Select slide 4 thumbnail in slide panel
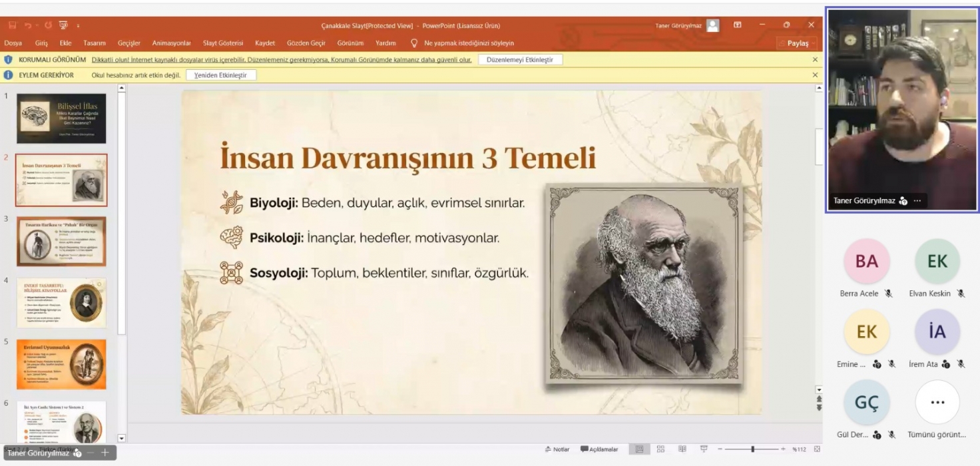Image resolution: width=980 pixels, height=466 pixels. click(x=61, y=303)
